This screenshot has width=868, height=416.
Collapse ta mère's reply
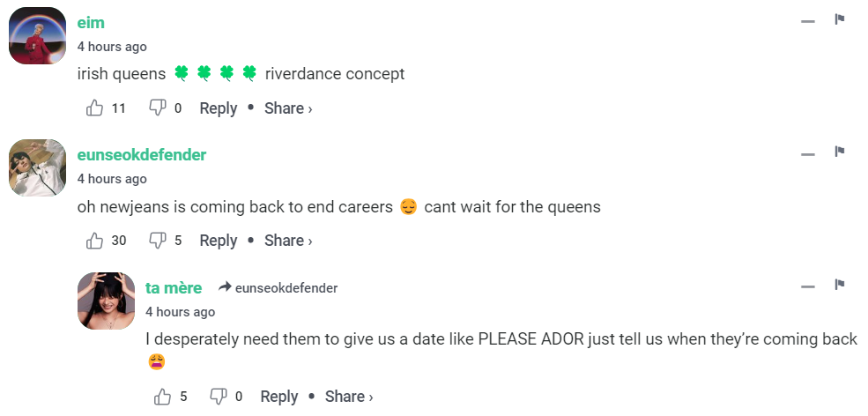(x=808, y=286)
